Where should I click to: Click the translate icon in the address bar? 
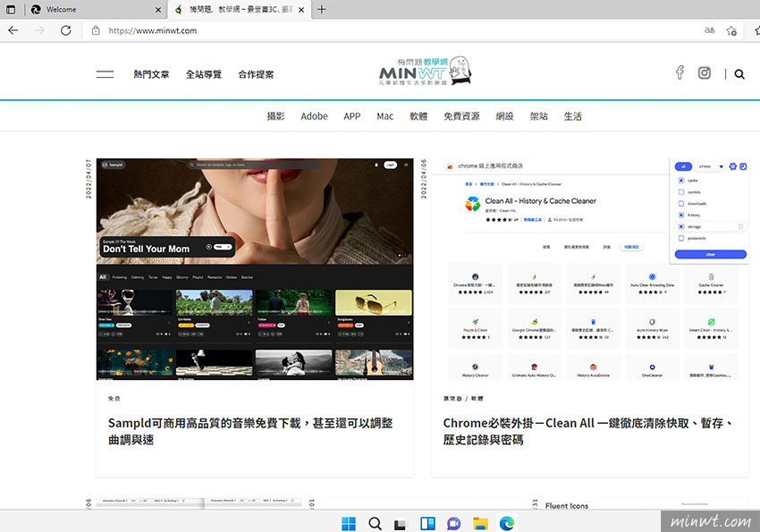[710, 30]
